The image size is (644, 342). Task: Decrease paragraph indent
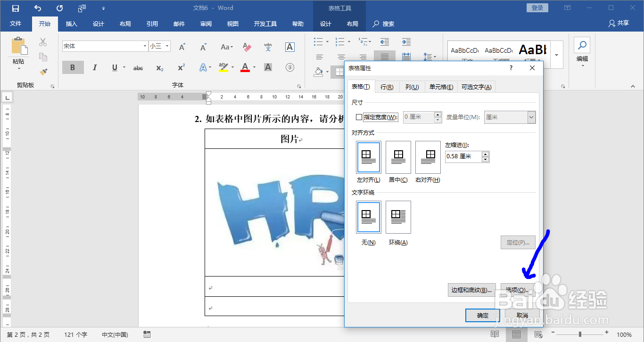pos(385,42)
